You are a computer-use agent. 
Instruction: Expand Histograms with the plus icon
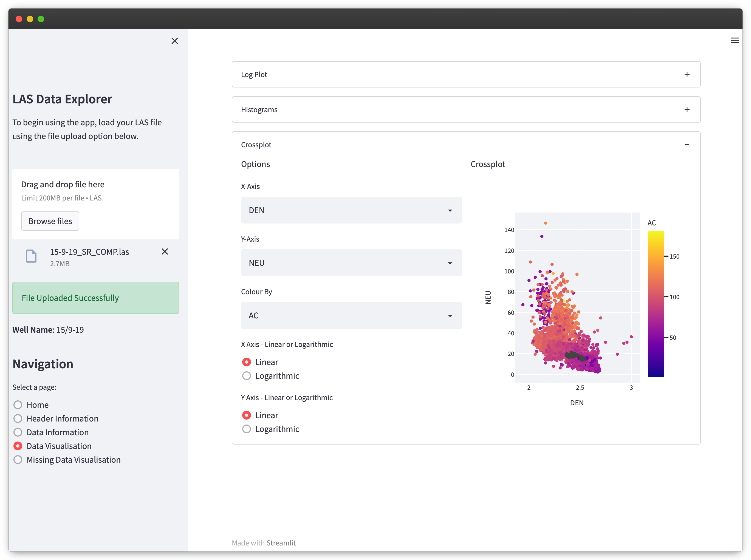(x=687, y=109)
